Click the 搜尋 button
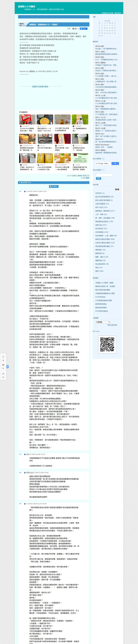The width and height of the screenshot is (138, 644). tap(98, 178)
